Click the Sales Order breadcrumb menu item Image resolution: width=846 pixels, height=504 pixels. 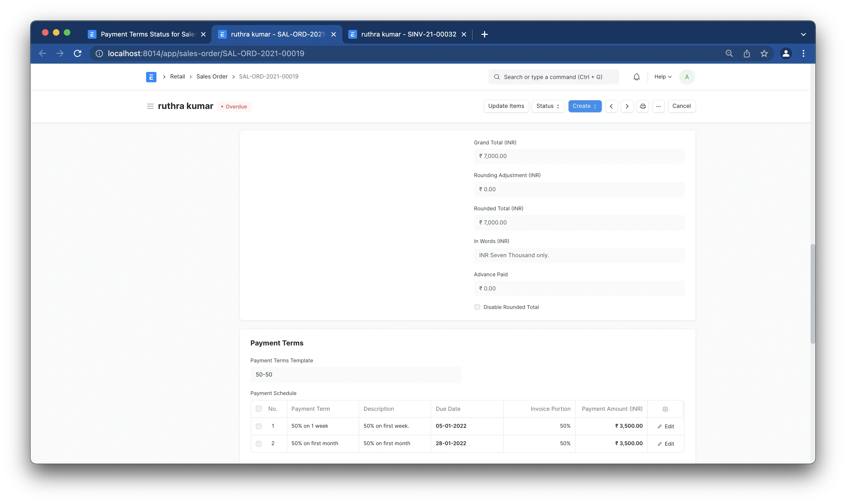(212, 77)
